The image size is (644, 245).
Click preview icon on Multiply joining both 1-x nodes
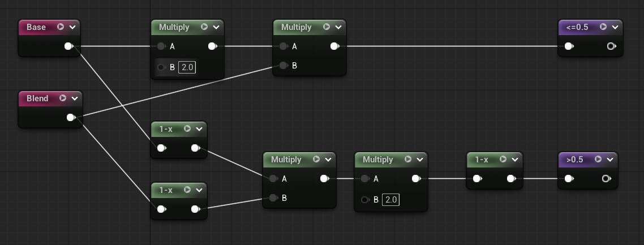point(316,159)
